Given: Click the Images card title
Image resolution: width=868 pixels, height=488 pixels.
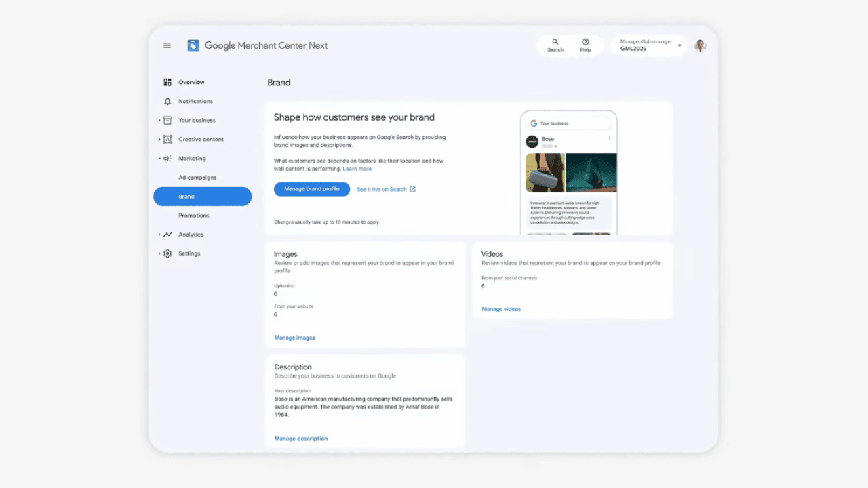Looking at the screenshot, I should click(x=285, y=254).
